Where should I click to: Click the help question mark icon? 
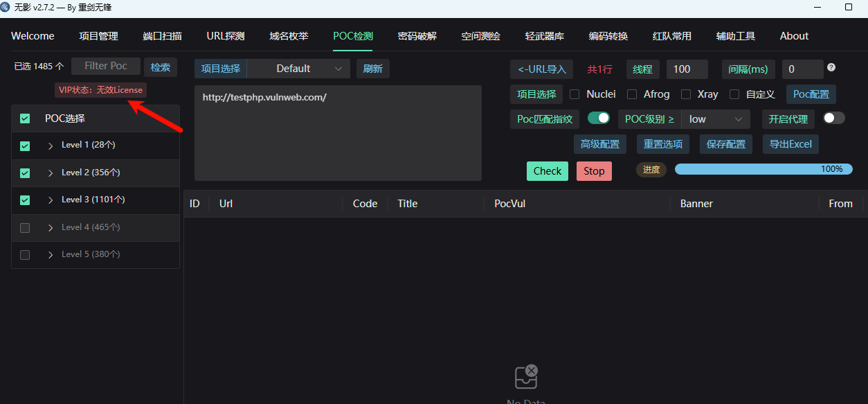[x=831, y=68]
